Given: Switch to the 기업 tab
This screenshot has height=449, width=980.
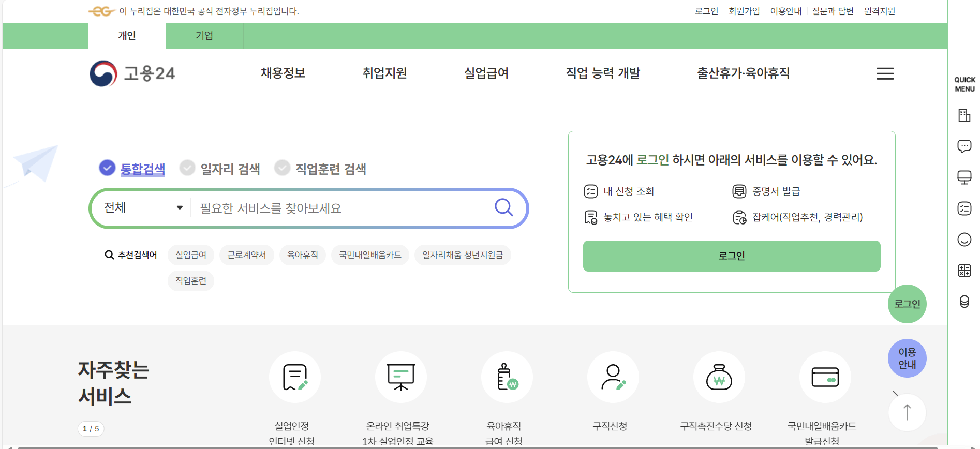Looking at the screenshot, I should 204,36.
